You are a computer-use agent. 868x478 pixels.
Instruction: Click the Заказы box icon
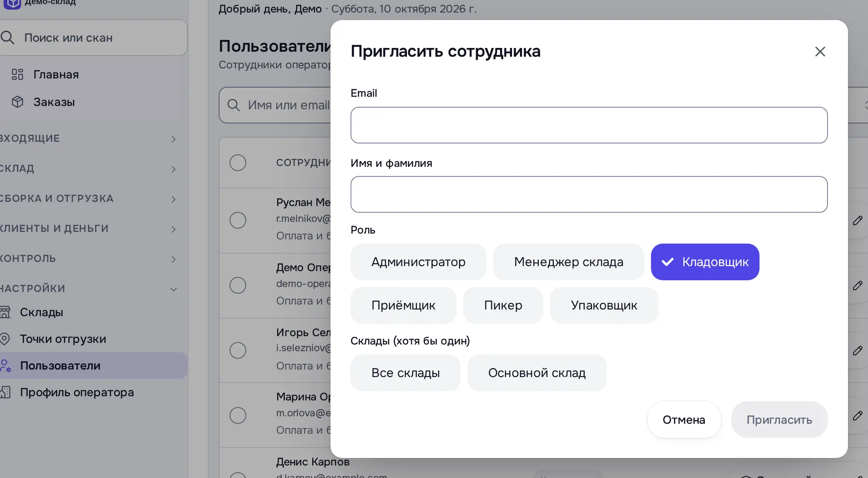pos(18,102)
